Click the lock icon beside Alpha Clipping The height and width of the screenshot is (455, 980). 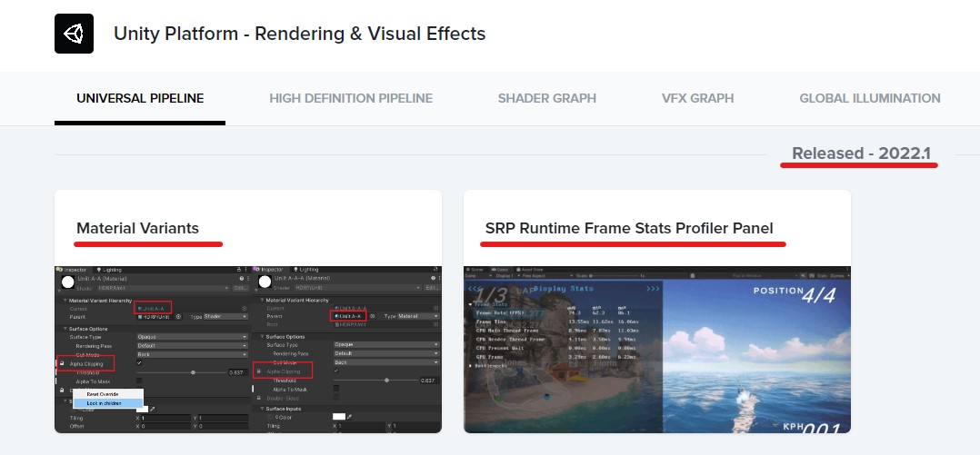[x=62, y=363]
